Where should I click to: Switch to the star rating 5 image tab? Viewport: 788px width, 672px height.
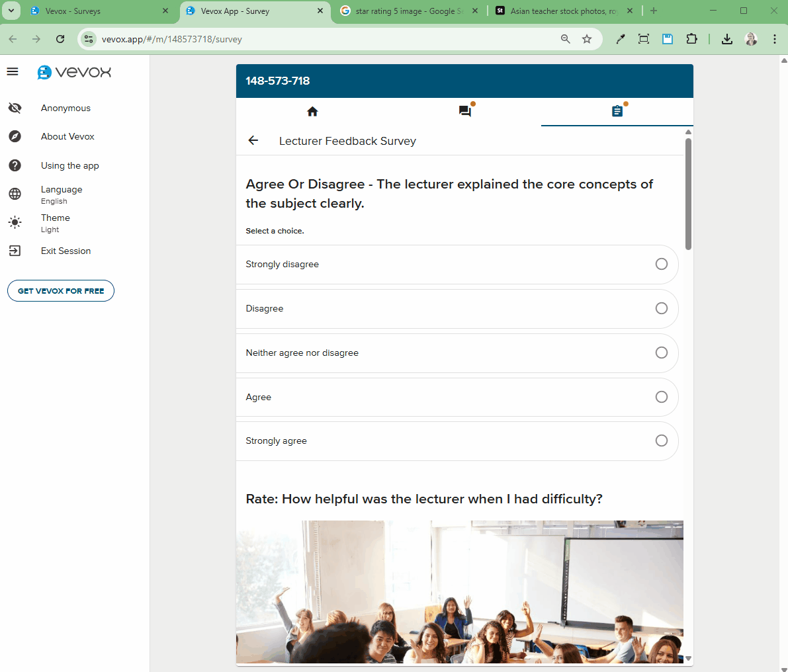click(407, 11)
